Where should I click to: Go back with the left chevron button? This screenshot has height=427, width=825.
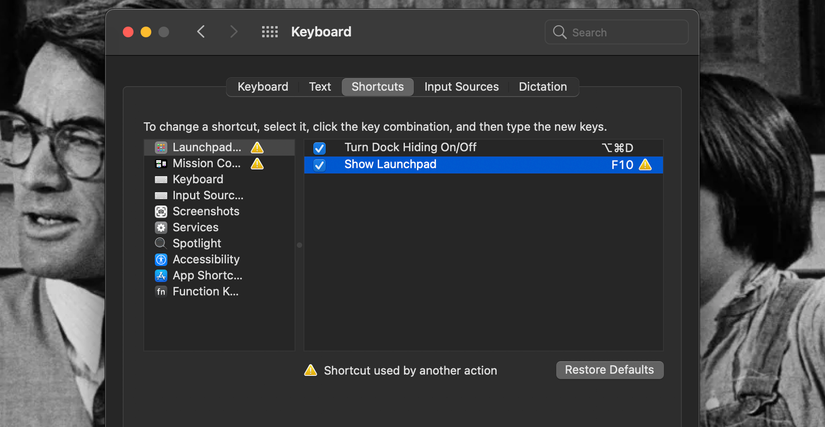201,32
